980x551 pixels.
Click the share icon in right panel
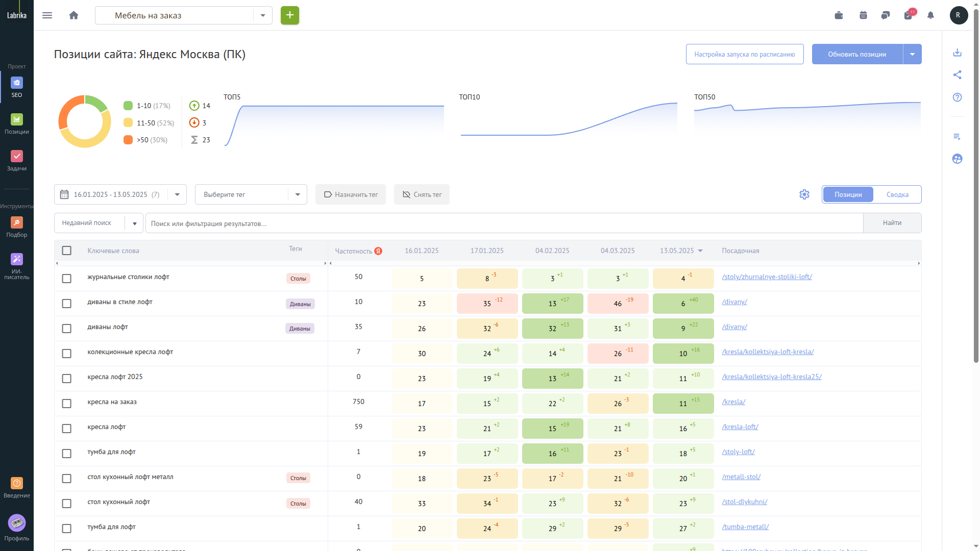[x=958, y=75]
